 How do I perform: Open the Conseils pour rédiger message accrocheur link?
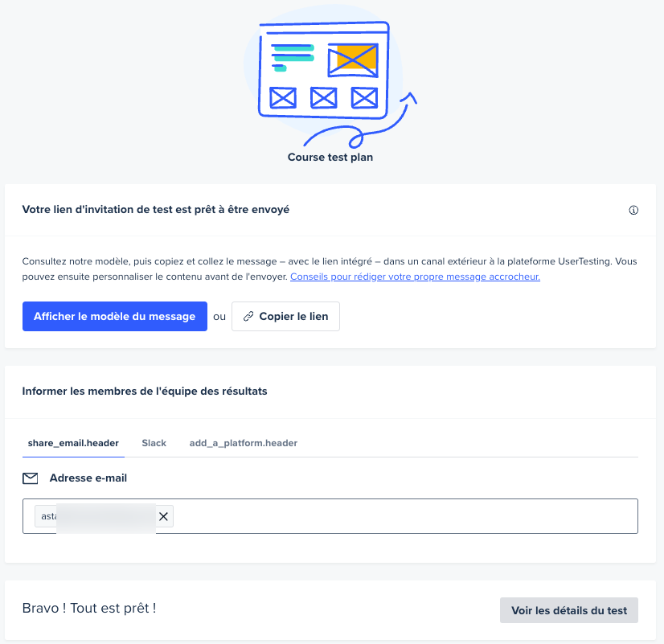point(415,277)
